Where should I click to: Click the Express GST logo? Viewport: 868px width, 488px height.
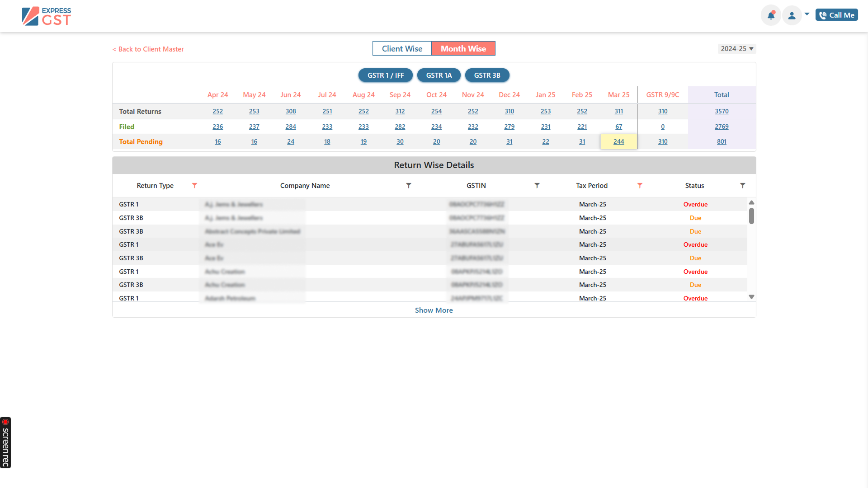coord(46,16)
